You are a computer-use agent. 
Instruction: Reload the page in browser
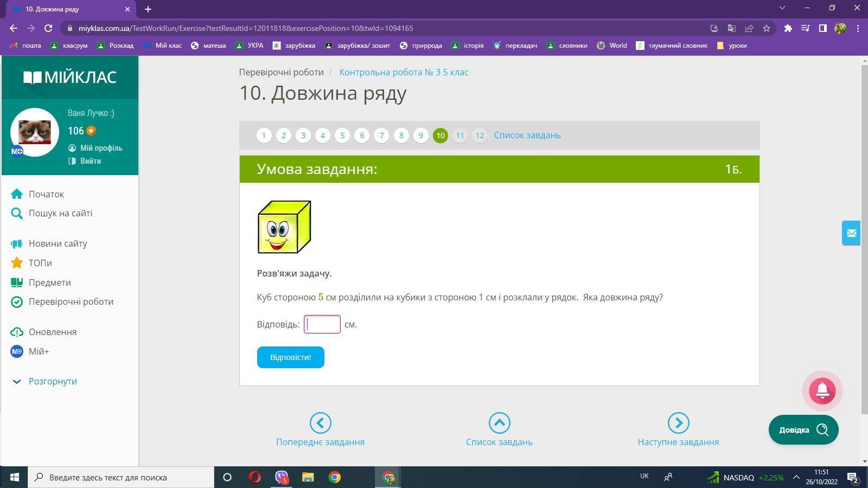(48, 28)
